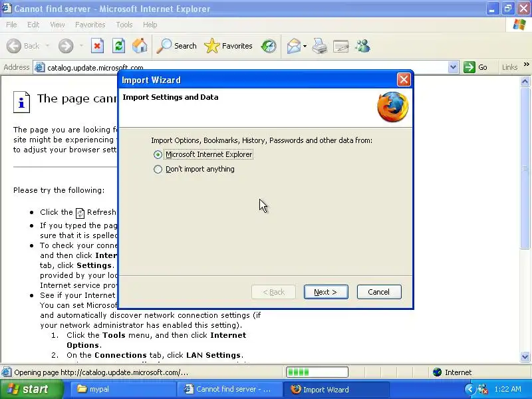The width and height of the screenshot is (532, 399).
Task: Open the Help menu
Action: (150, 25)
